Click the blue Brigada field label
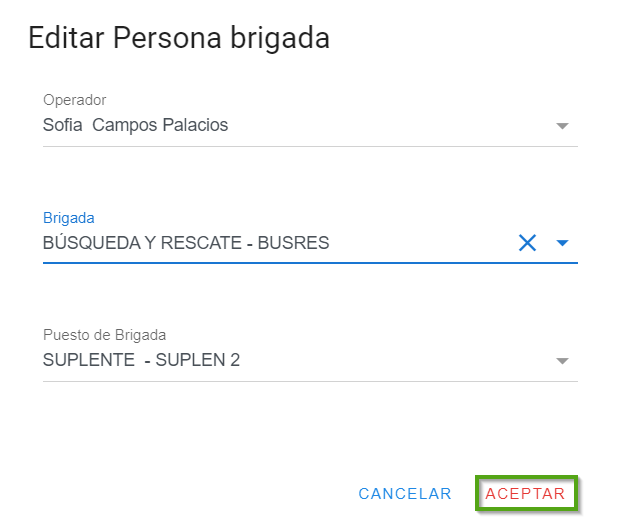This screenshot has width=620, height=532. coord(69,217)
